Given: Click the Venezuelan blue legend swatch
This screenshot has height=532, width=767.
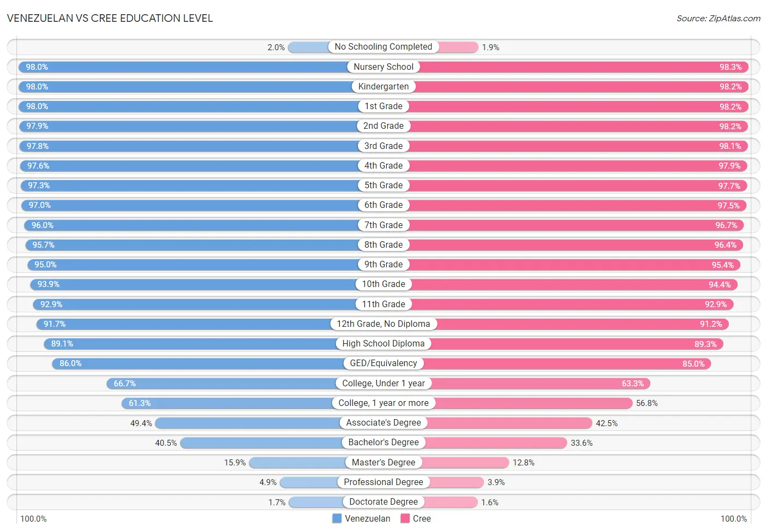Looking at the screenshot, I should (337, 518).
